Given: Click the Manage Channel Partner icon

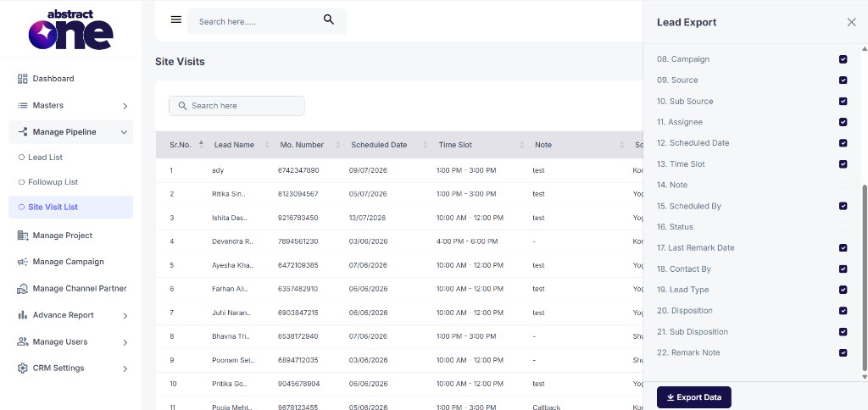Looking at the screenshot, I should pos(23,288).
